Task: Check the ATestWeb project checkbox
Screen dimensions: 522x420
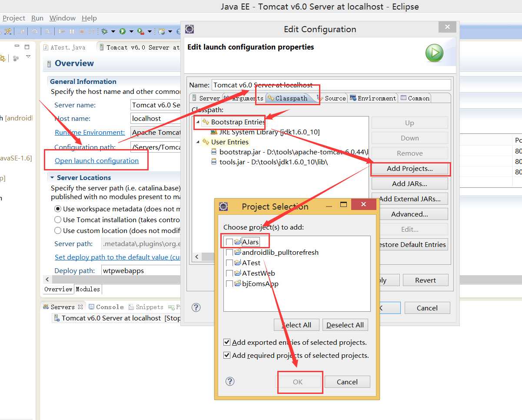Action: 229,273
